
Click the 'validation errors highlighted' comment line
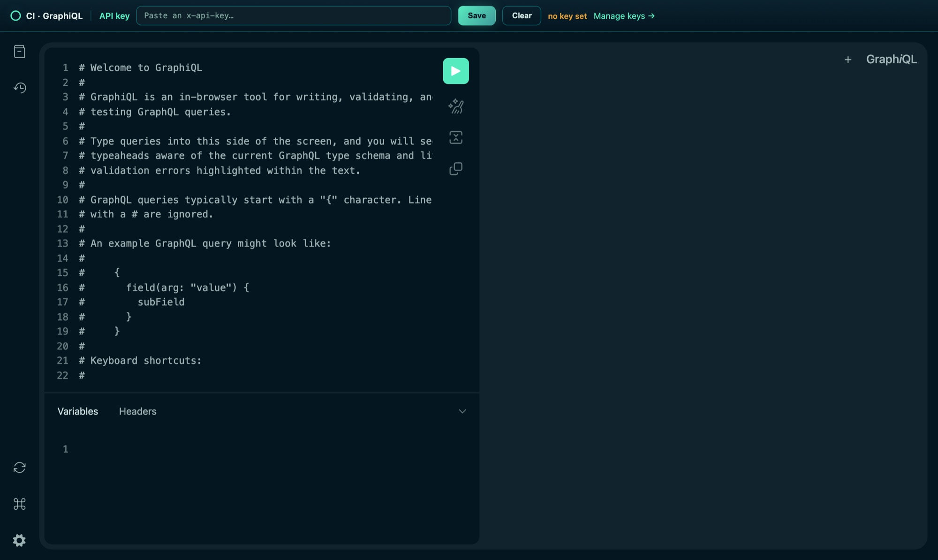(219, 170)
